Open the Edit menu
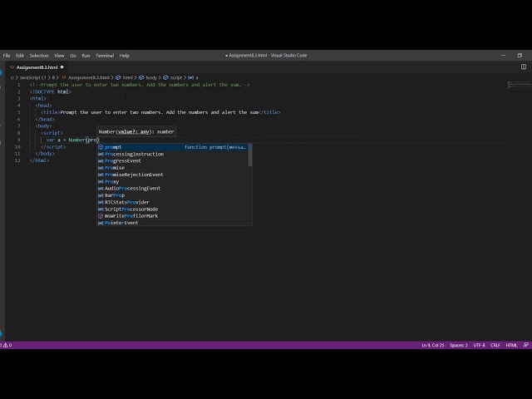The height and width of the screenshot is (399, 532). (20, 56)
